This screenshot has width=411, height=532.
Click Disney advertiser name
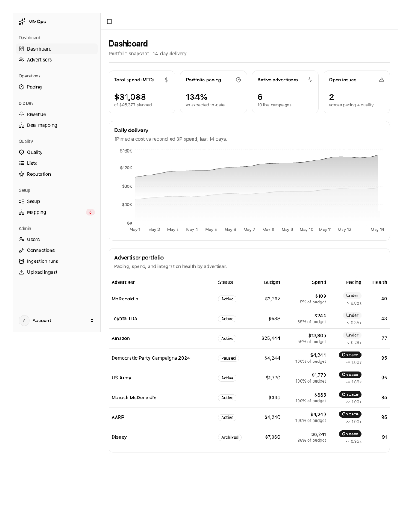[x=119, y=437]
